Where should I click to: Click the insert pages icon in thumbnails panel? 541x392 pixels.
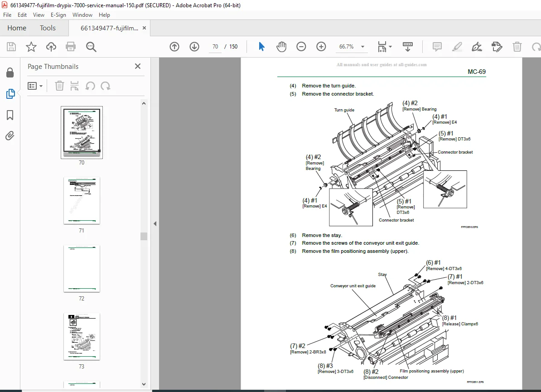74,86
